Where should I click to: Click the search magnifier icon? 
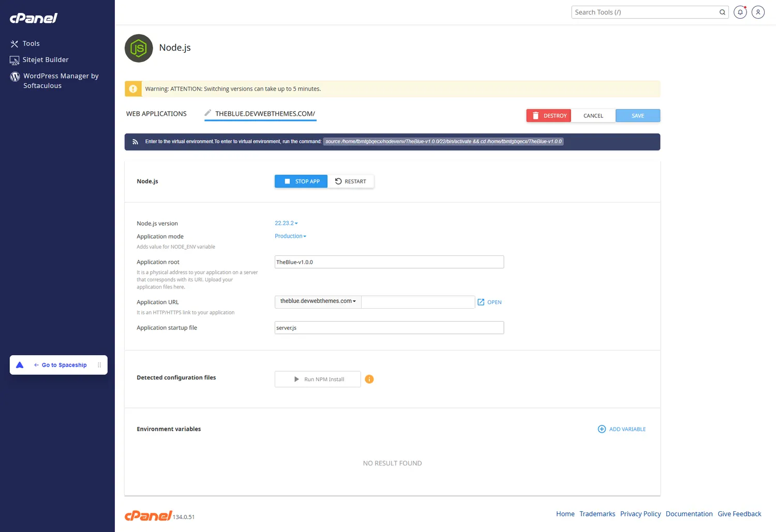pos(722,12)
